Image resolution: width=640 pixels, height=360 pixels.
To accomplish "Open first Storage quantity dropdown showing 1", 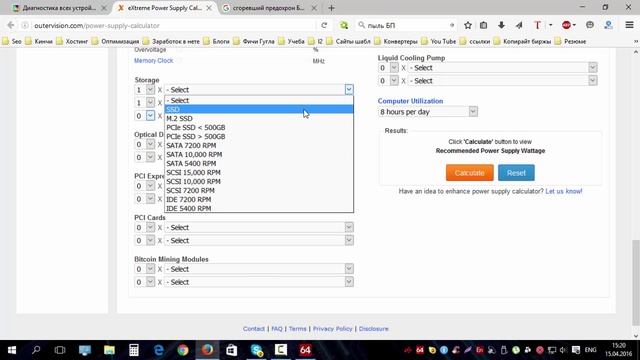I will pyautogui.click(x=144, y=90).
